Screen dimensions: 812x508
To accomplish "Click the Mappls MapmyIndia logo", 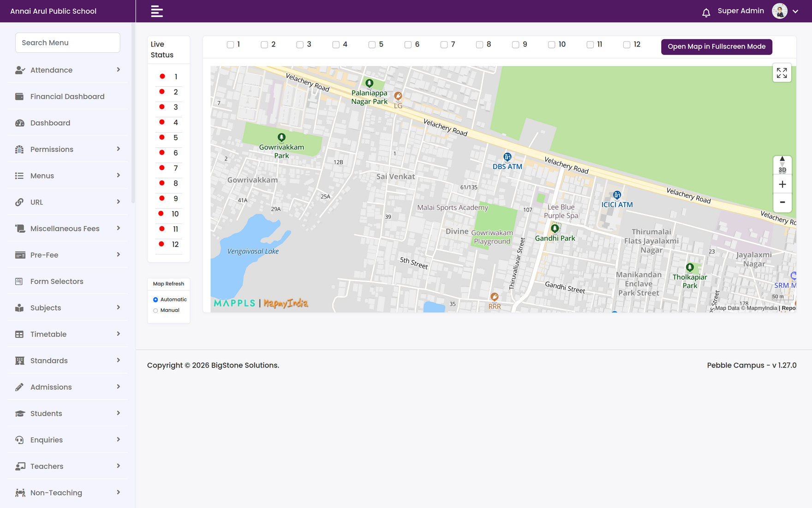I will coord(261,303).
